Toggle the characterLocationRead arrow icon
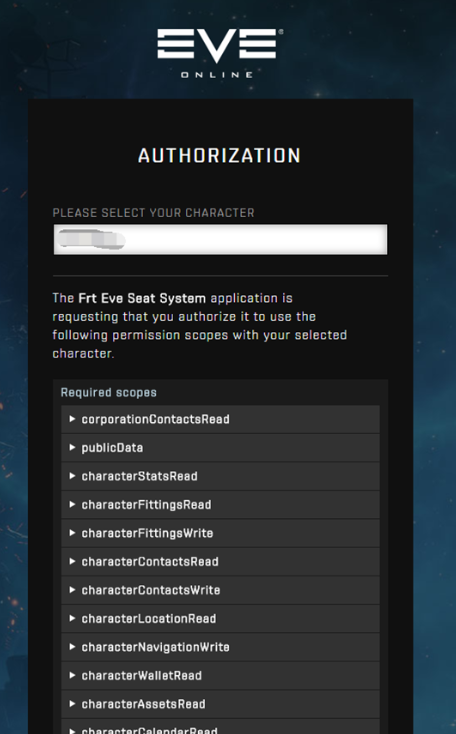The image size is (456, 734). coord(72,618)
